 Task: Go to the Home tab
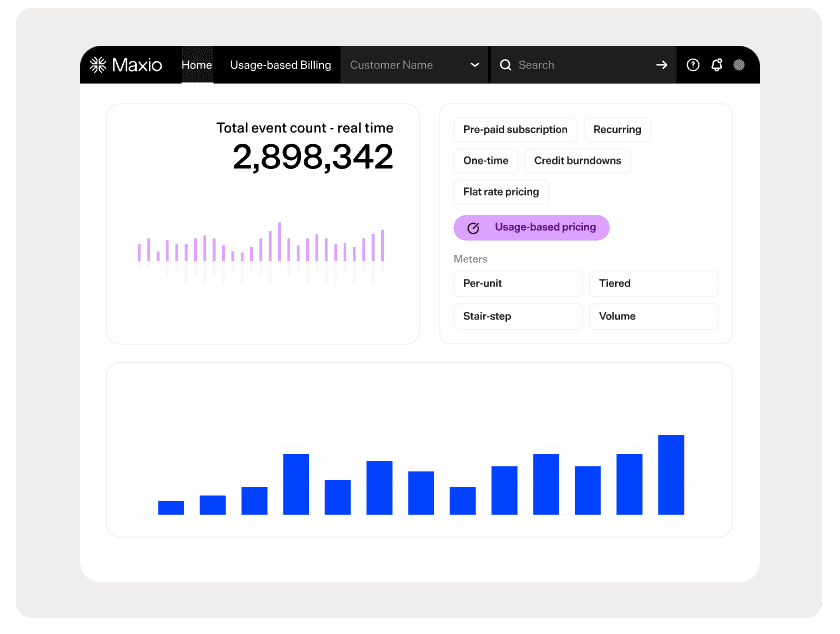[197, 65]
